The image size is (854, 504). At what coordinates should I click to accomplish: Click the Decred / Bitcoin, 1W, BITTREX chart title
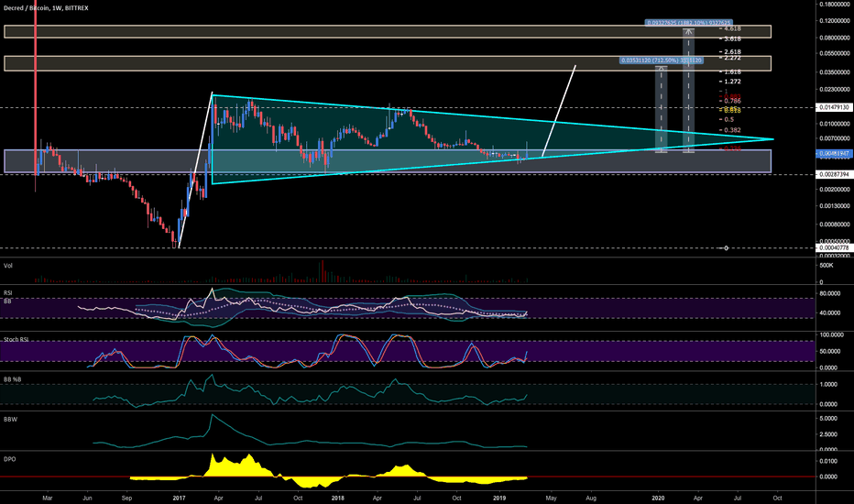coord(46,8)
